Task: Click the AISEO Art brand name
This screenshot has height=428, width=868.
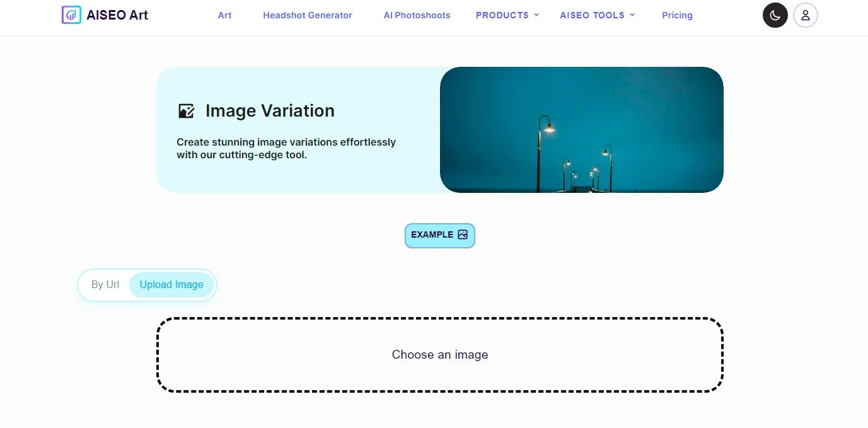Action: coord(117,15)
